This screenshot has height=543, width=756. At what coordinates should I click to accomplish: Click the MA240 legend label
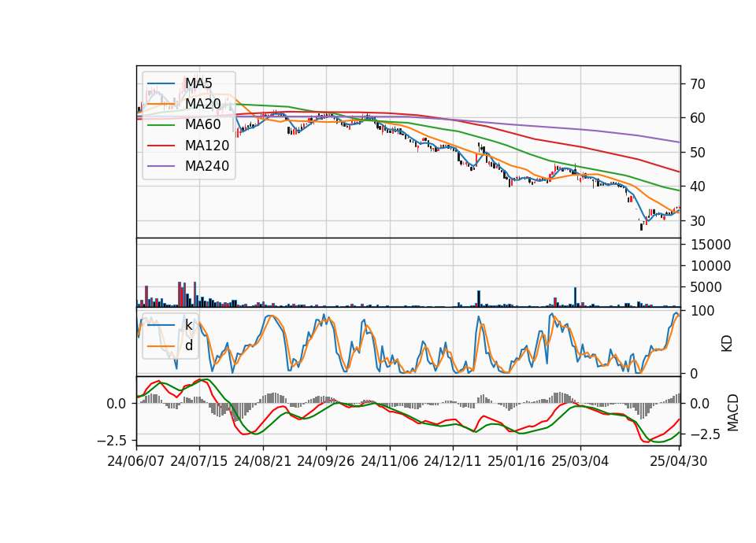[207, 166]
